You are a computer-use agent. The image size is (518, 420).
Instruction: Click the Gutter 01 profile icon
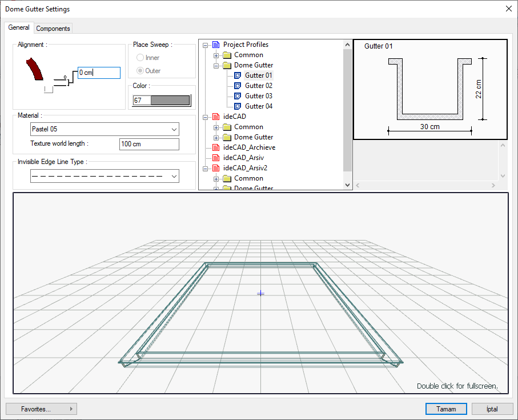click(x=238, y=75)
